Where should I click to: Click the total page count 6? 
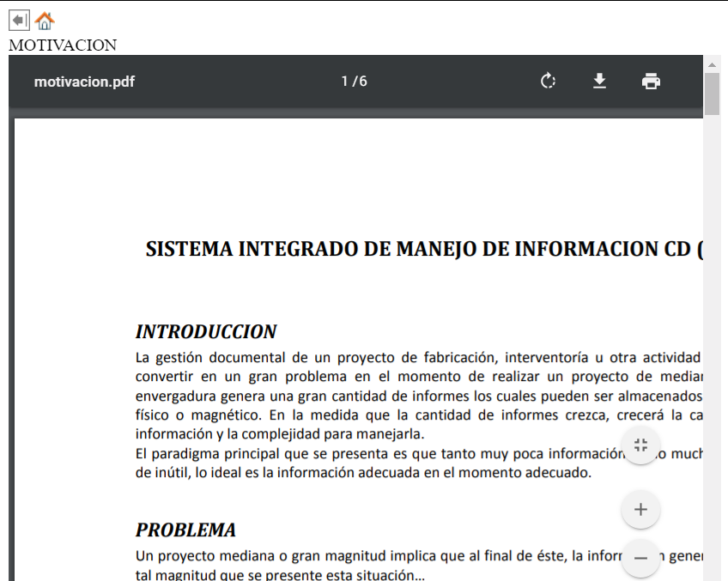pyautogui.click(x=363, y=82)
